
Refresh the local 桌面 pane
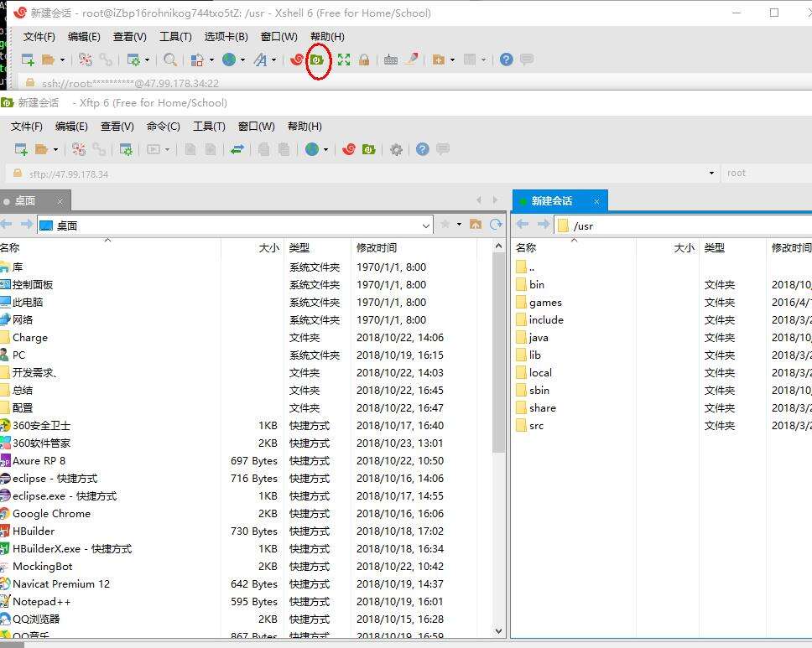(x=496, y=225)
